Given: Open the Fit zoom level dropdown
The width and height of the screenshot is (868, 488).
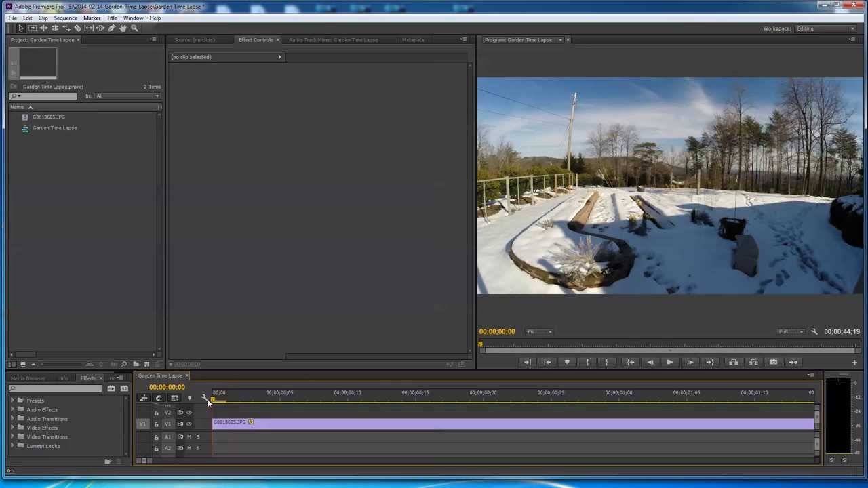Looking at the screenshot, I should pyautogui.click(x=540, y=331).
